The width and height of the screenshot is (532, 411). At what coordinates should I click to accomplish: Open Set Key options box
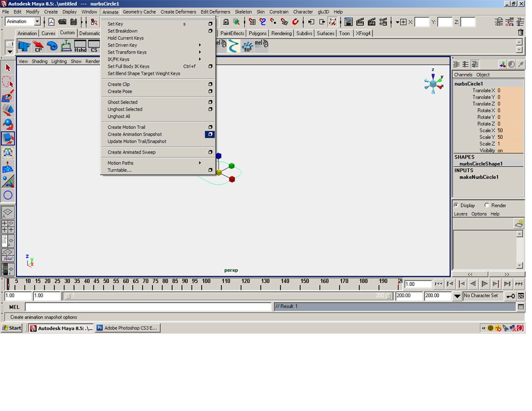(210, 24)
